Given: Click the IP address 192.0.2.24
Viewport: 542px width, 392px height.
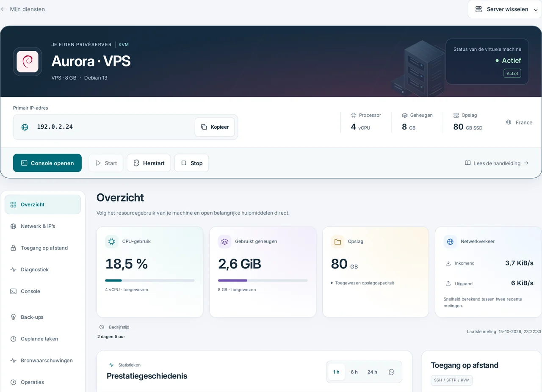Looking at the screenshot, I should (55, 127).
